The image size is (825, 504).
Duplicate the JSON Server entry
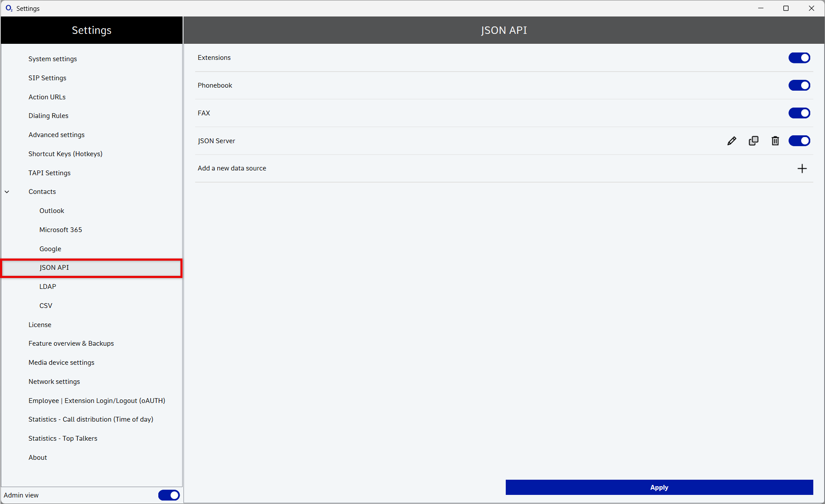coord(753,141)
